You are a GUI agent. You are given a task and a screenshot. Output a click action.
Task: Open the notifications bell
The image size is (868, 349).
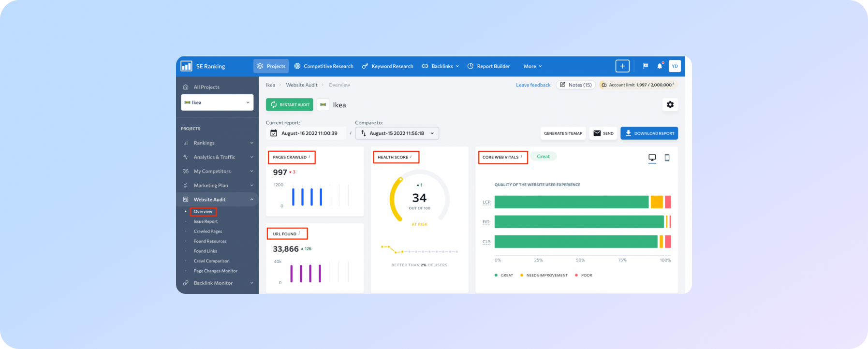pyautogui.click(x=660, y=66)
